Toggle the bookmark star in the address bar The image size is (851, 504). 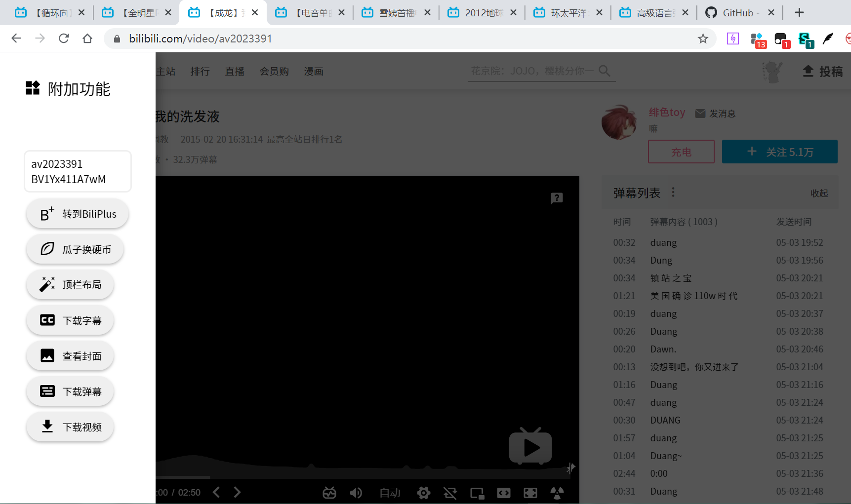tap(703, 38)
